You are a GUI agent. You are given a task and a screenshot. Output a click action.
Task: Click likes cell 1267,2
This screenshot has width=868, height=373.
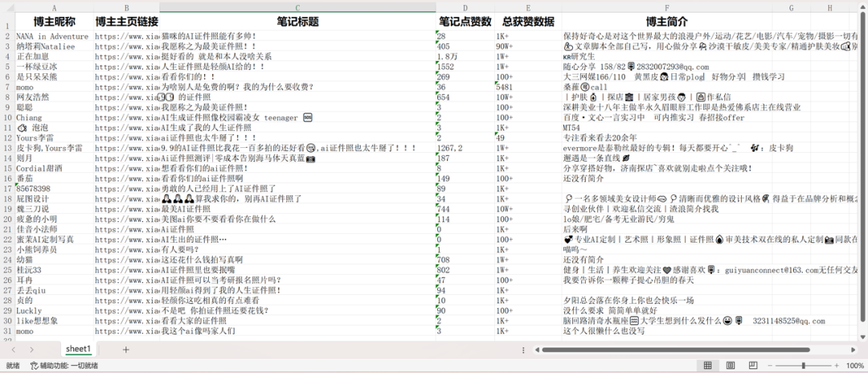pos(465,148)
